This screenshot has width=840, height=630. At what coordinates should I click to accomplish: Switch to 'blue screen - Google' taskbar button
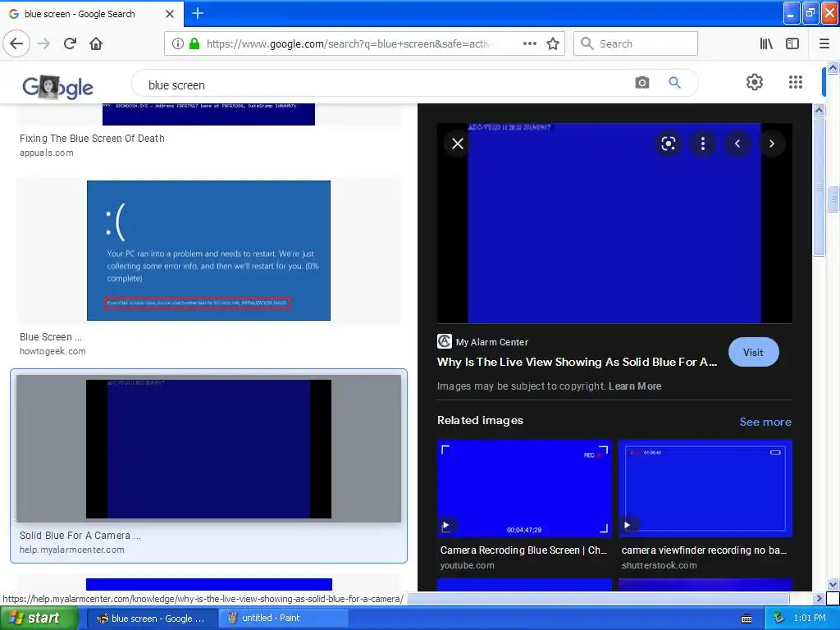tap(151, 619)
